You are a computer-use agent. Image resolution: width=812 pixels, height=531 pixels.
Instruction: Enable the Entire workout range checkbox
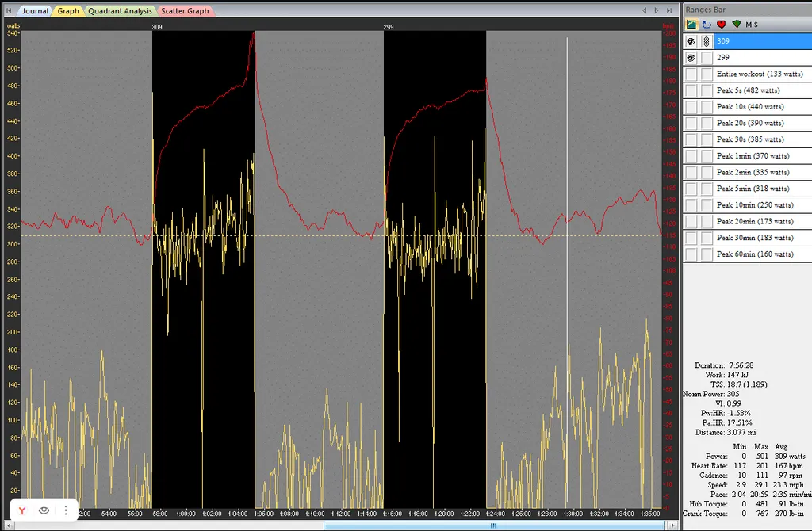click(x=691, y=74)
